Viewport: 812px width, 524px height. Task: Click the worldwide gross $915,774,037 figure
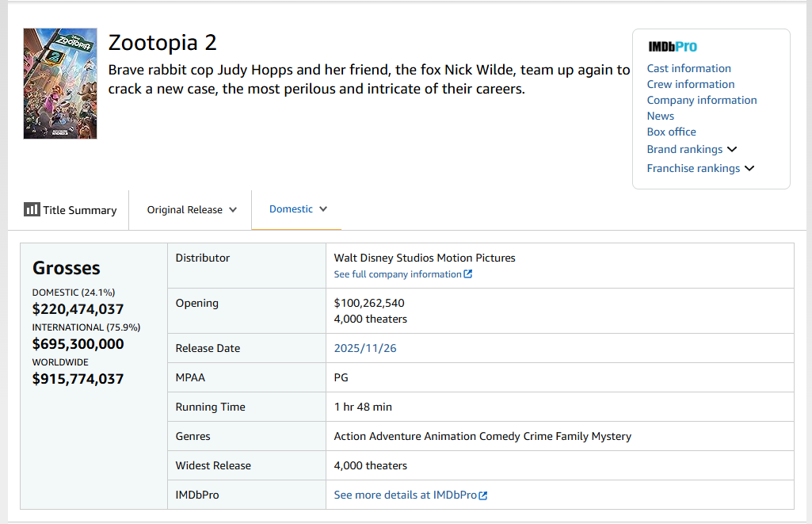pyautogui.click(x=78, y=379)
